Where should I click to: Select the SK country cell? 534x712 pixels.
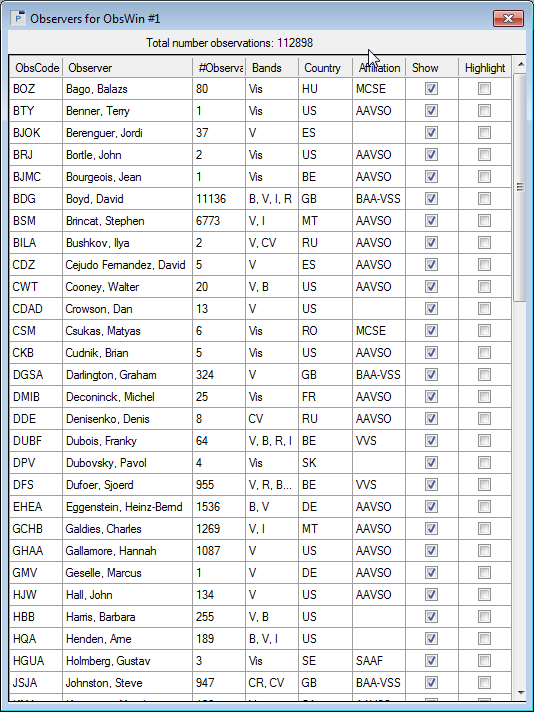325,463
